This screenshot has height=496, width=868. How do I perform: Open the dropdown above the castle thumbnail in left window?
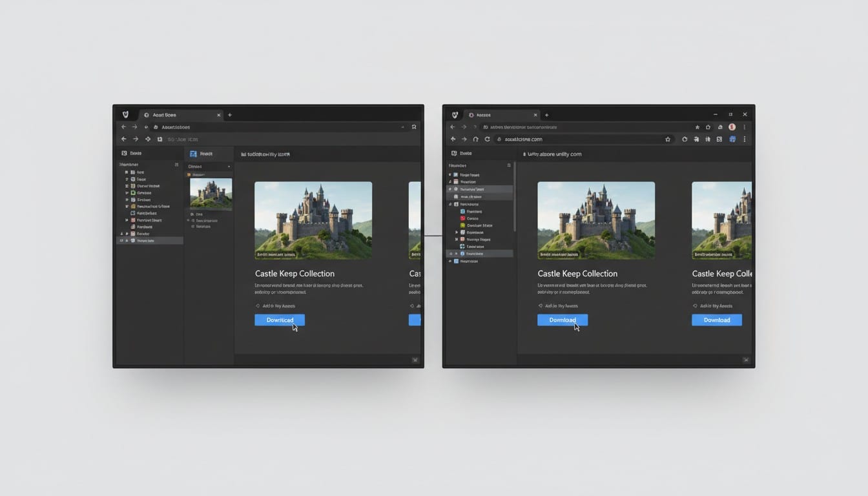[229, 167]
